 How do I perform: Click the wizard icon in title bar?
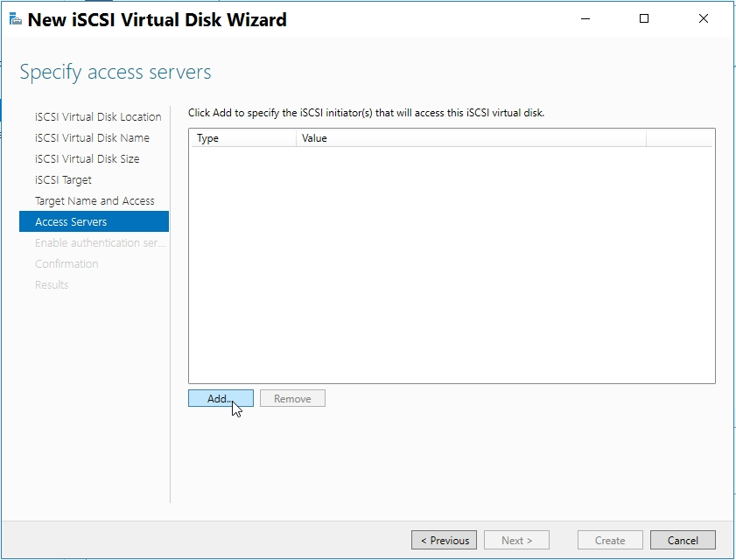[16, 20]
